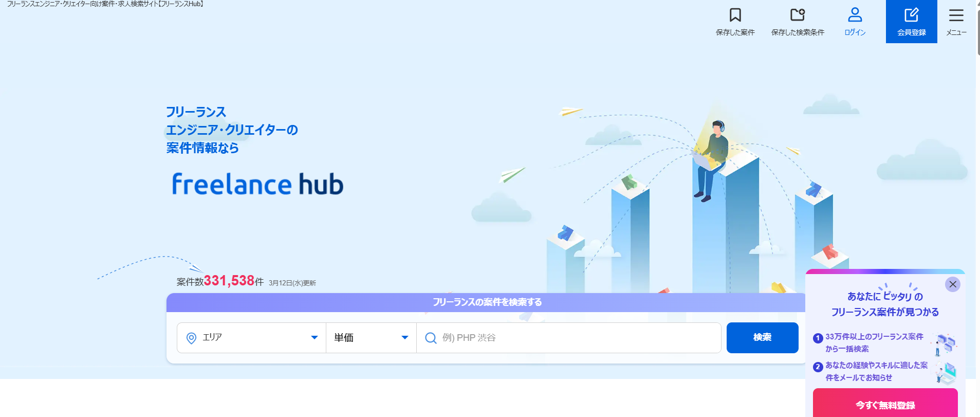Image resolution: width=980 pixels, height=417 pixels.
Task: Click the ログイン user icon
Action: 855,15
